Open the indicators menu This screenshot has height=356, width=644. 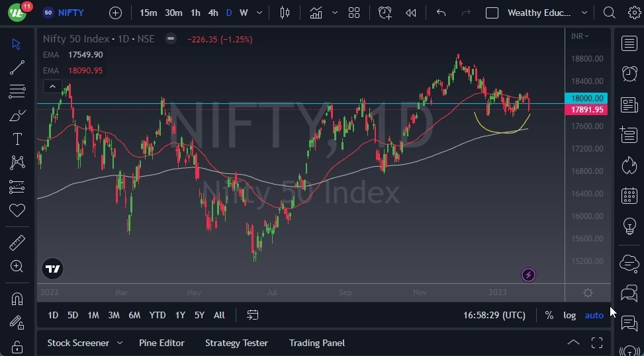[316, 13]
